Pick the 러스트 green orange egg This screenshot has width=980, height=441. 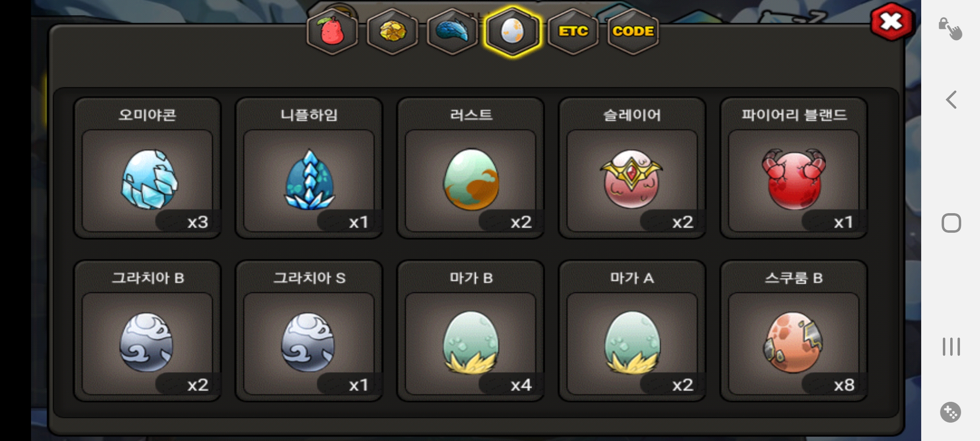click(471, 168)
